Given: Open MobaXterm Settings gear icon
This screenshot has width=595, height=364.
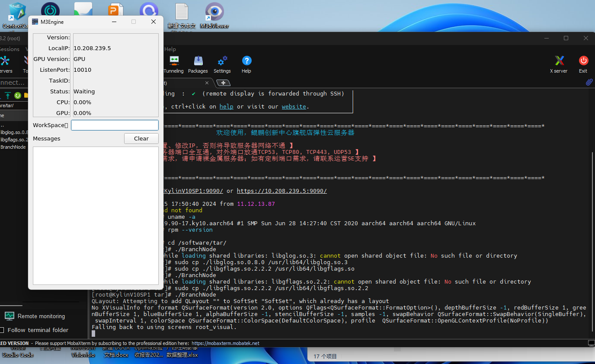Looking at the screenshot, I should pyautogui.click(x=222, y=64).
